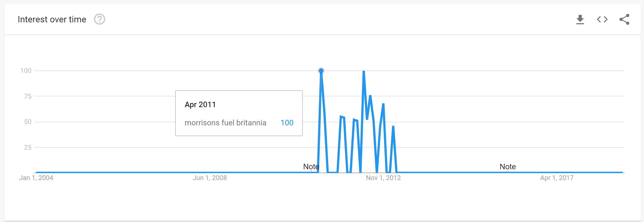Click the Apr 2011 tooltip title

point(200,105)
